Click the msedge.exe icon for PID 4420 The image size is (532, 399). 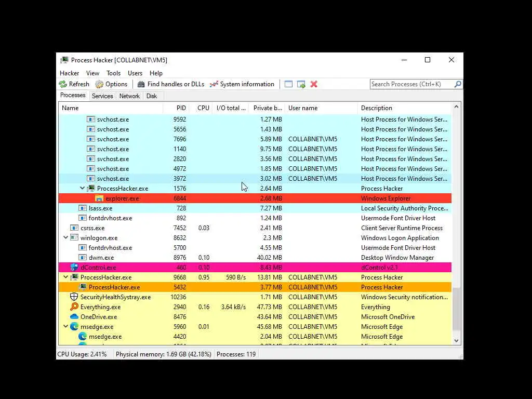[x=83, y=336]
